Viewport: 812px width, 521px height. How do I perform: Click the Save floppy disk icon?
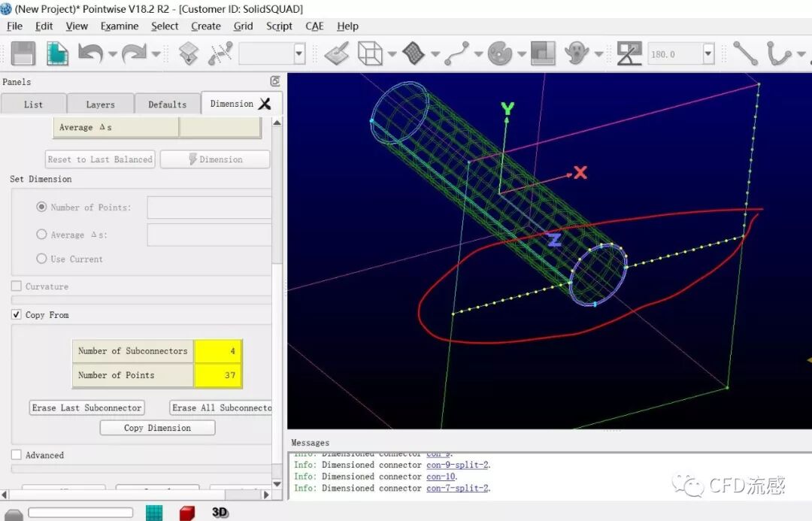(x=23, y=53)
